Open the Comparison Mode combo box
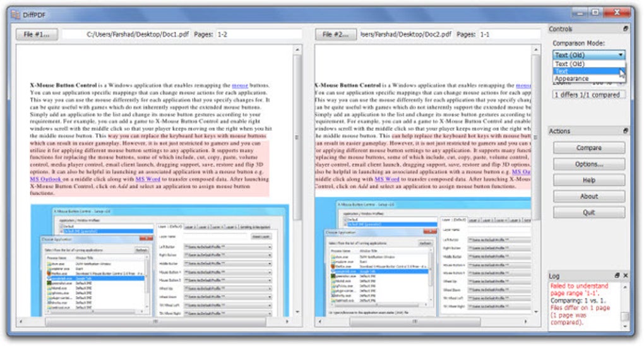644x346 pixels. [588, 55]
